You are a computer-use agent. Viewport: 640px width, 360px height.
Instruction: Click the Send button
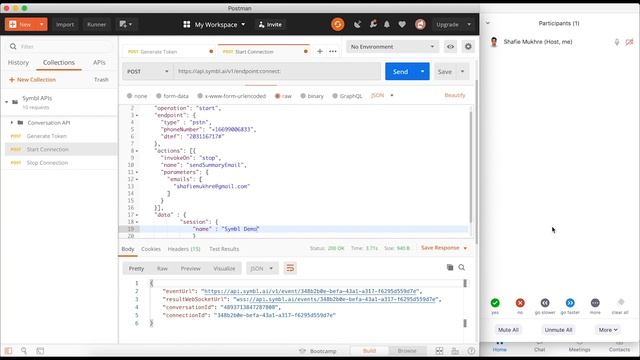click(x=400, y=71)
